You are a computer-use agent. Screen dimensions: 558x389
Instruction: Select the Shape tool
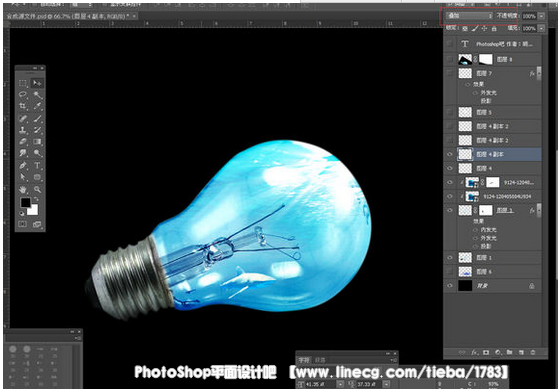(x=37, y=177)
